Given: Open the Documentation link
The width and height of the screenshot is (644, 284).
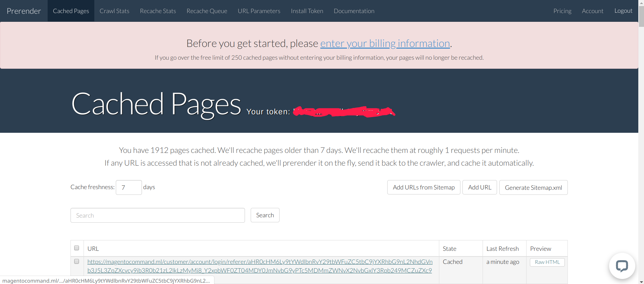Looking at the screenshot, I should [x=354, y=11].
